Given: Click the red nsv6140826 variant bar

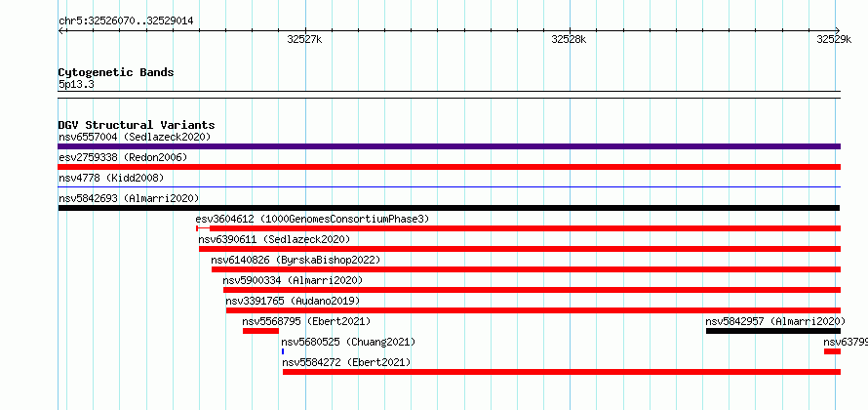Looking at the screenshot, I should (x=526, y=269).
